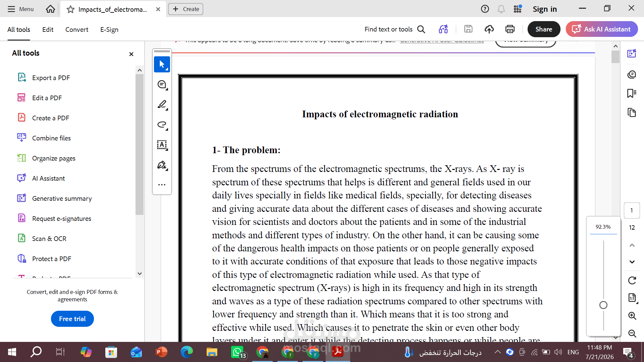Click the document vertical scrollbar thumb
The image size is (644, 362).
615,57
